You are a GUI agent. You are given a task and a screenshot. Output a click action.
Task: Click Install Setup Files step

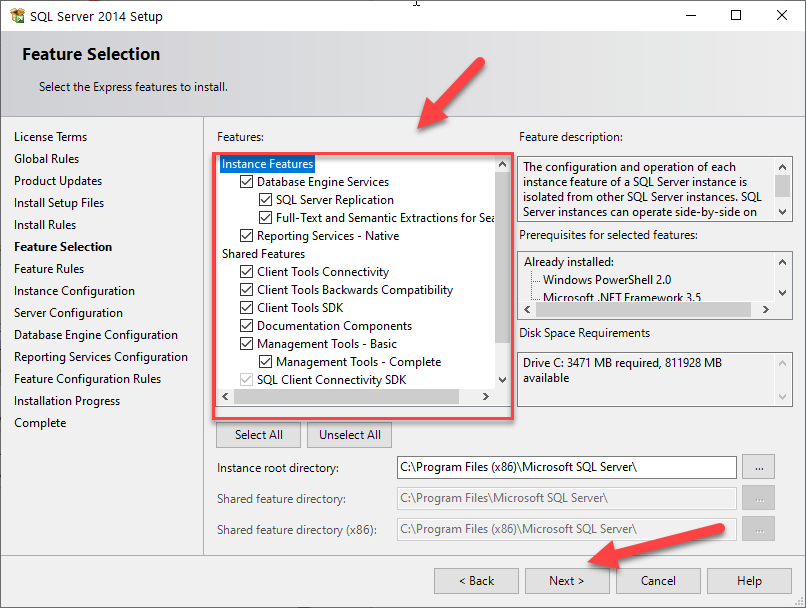59,203
